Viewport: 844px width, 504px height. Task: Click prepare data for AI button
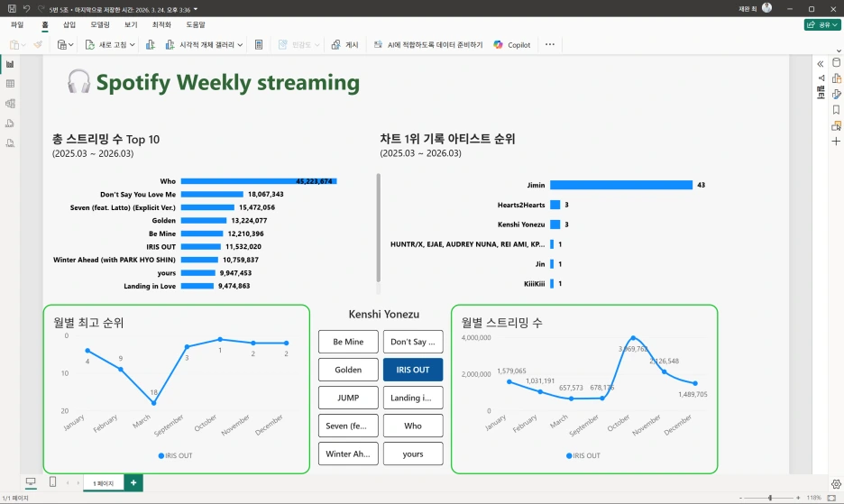click(428, 45)
